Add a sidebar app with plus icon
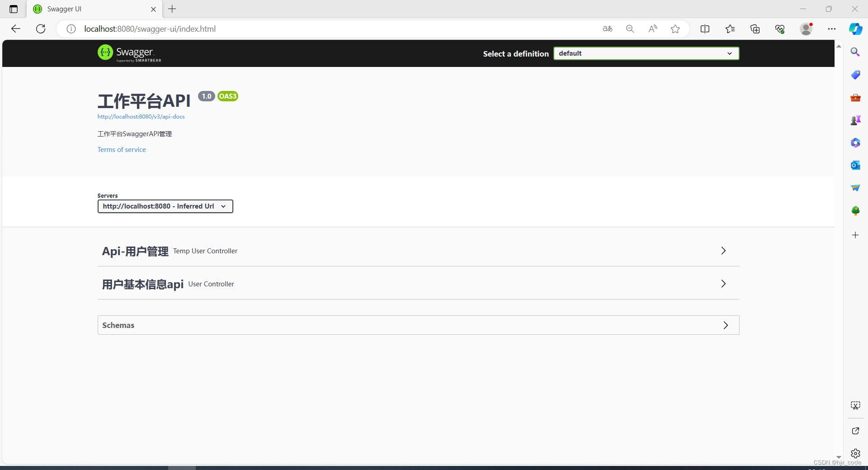 point(855,235)
